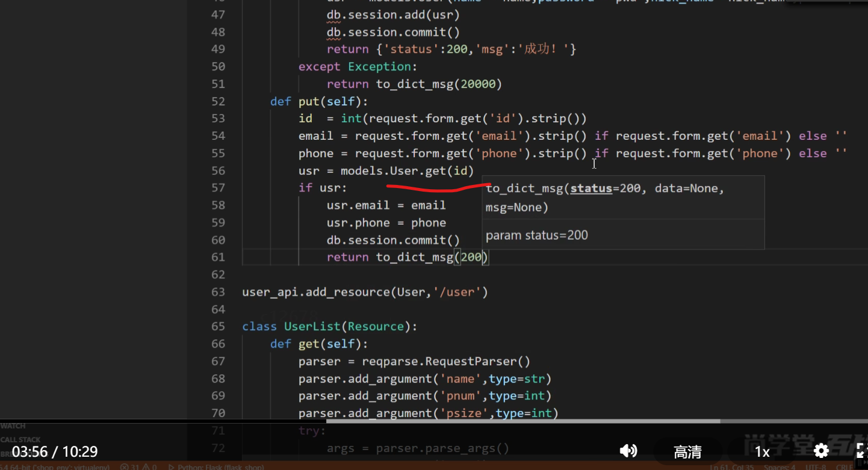Change the Spaces: 4 indentation setting
This screenshot has width=868, height=470.
780,466
